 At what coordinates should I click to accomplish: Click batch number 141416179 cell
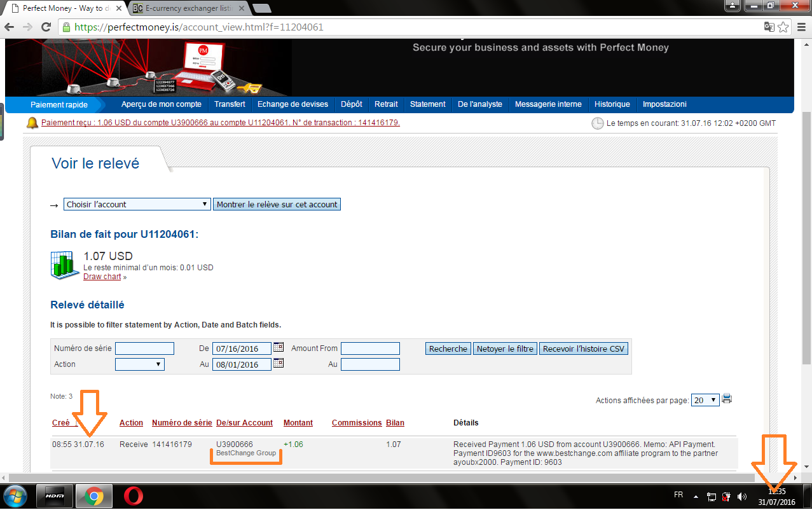tap(172, 445)
